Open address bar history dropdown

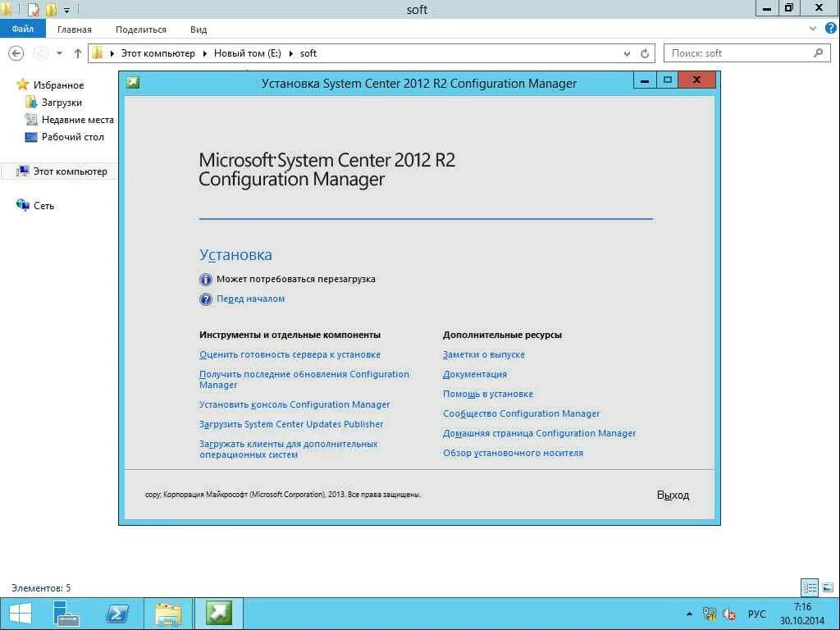pos(627,53)
